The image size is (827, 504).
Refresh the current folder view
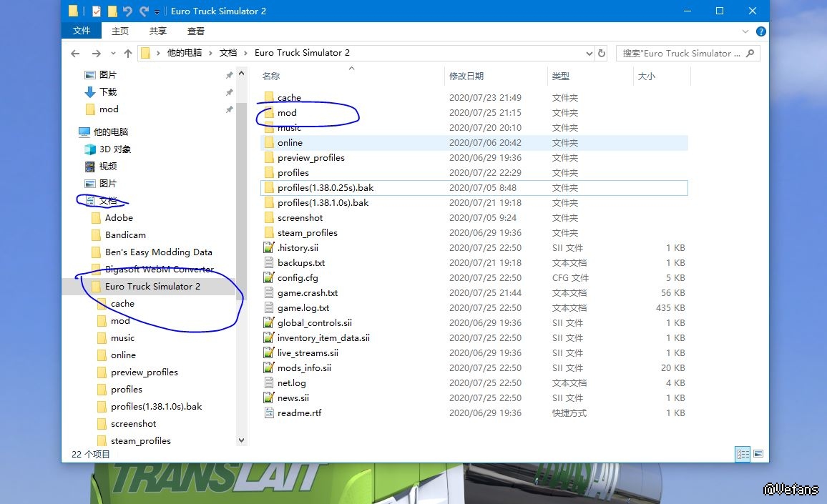point(602,54)
